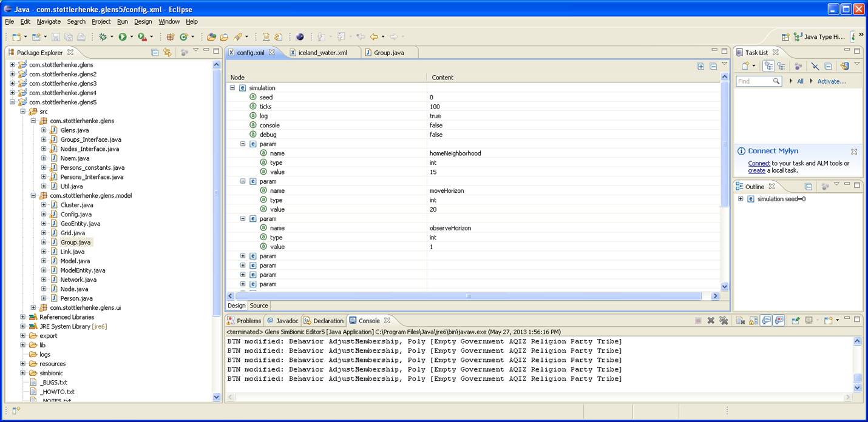Expand the Referenced Libraries node
868x422 pixels.
click(23, 317)
